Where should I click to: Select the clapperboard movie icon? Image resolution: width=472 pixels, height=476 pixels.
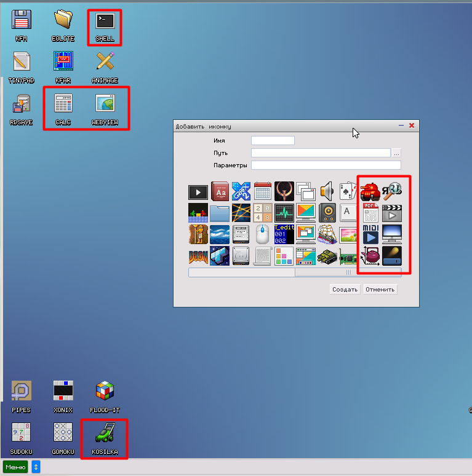coord(392,213)
